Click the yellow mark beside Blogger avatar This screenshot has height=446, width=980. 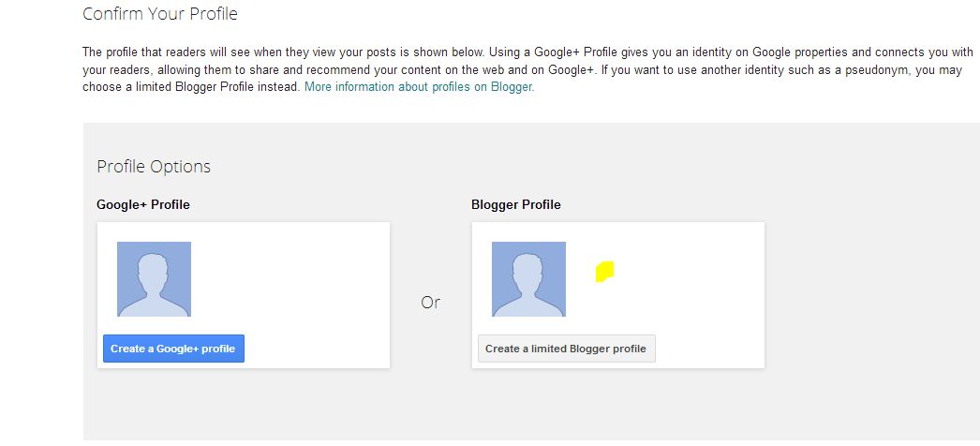[x=604, y=272]
